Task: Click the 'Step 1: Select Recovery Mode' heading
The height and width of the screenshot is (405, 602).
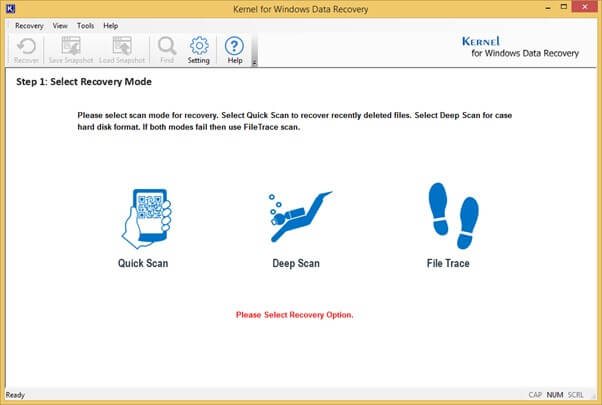Action: 84,82
